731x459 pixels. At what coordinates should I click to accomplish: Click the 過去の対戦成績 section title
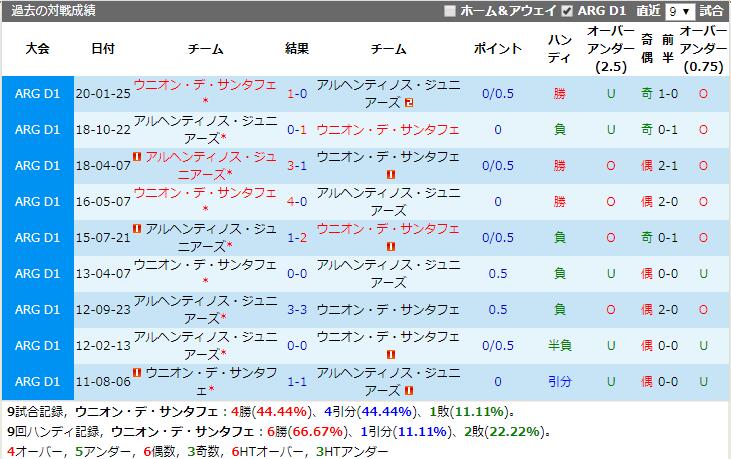(x=53, y=11)
